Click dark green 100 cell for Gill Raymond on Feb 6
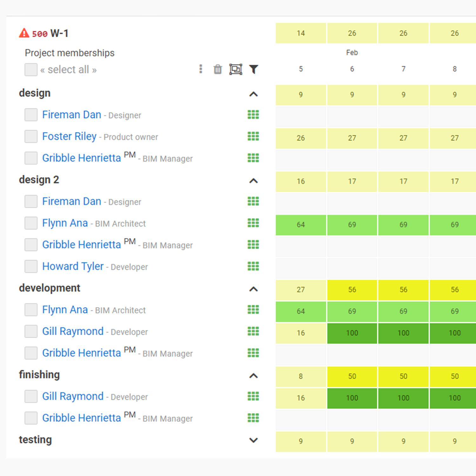Image resolution: width=476 pixels, height=476 pixels. pyautogui.click(x=352, y=333)
